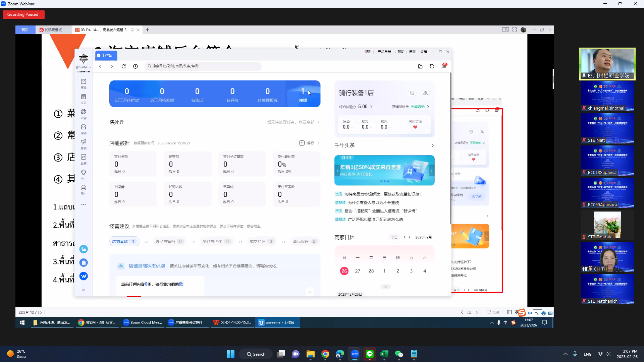644x362 pixels.
Task: Click 近三月待付款 count
Action: 127,94
